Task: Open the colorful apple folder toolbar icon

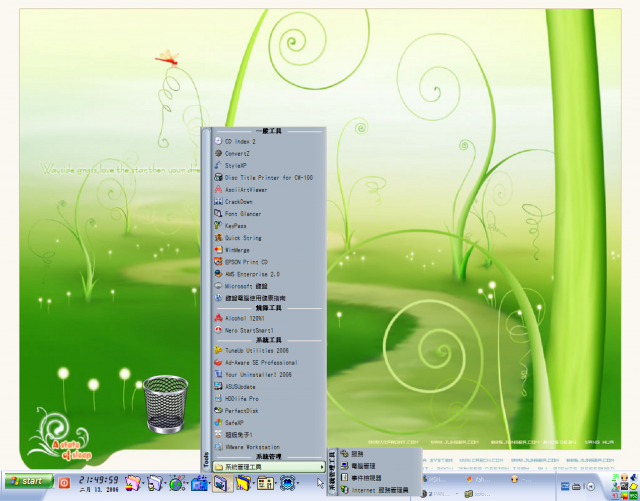Action: [x=133, y=483]
